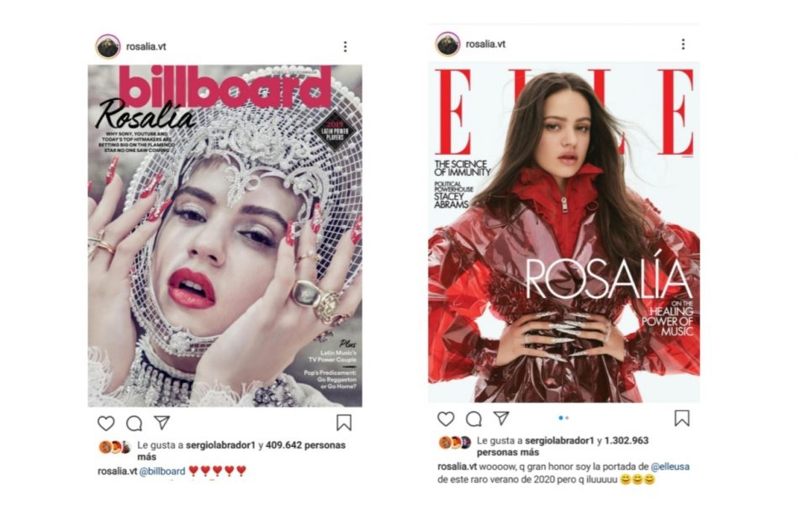The width and height of the screenshot is (799, 532).
Task: Open the @billboard mention in caption
Action: click(x=162, y=471)
